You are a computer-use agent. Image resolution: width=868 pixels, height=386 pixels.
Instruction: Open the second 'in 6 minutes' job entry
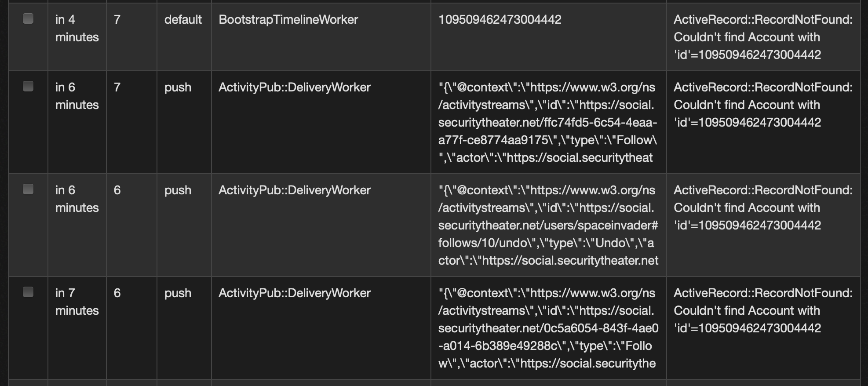pos(77,199)
